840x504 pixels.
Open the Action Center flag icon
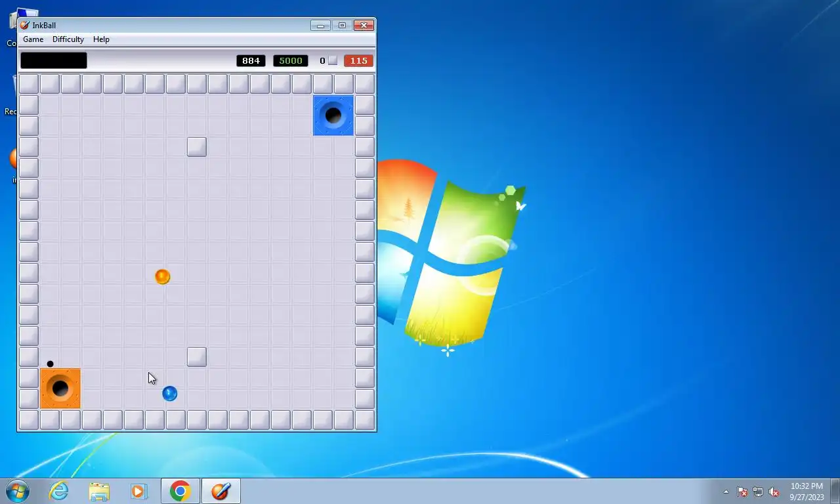tap(742, 492)
